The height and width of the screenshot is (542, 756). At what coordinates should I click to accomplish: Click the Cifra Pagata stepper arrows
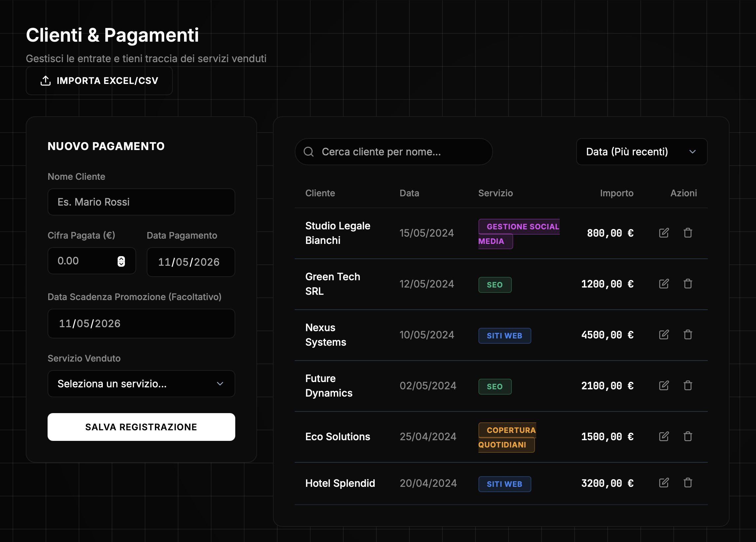(x=121, y=261)
